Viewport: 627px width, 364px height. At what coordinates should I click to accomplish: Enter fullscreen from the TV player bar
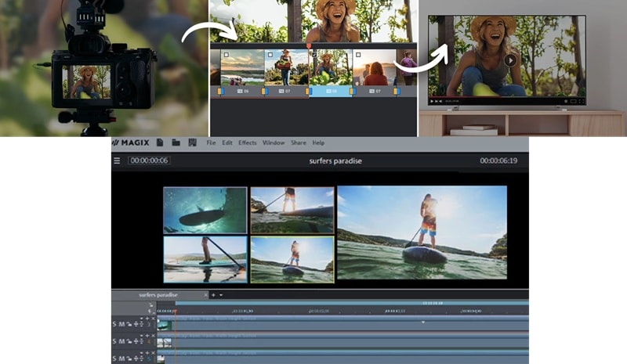(x=582, y=102)
